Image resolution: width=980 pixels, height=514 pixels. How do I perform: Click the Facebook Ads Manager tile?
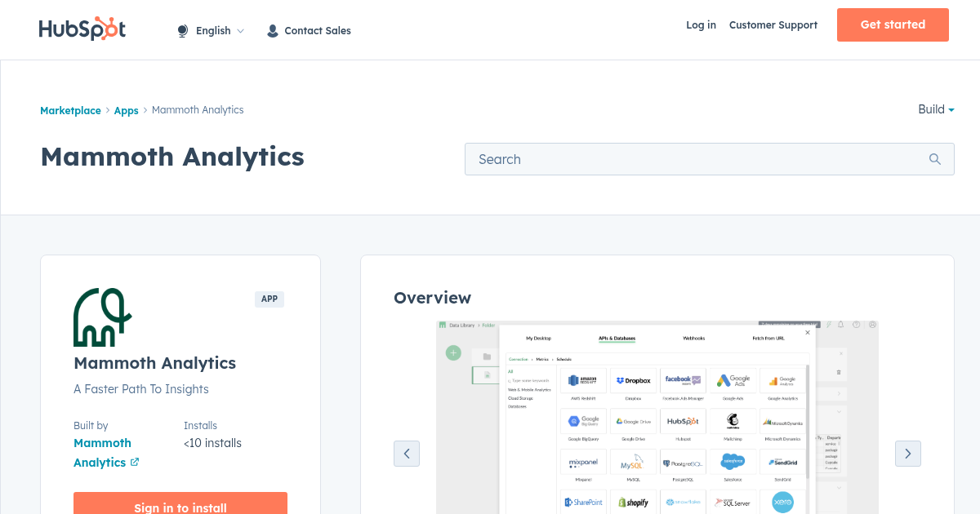click(683, 381)
